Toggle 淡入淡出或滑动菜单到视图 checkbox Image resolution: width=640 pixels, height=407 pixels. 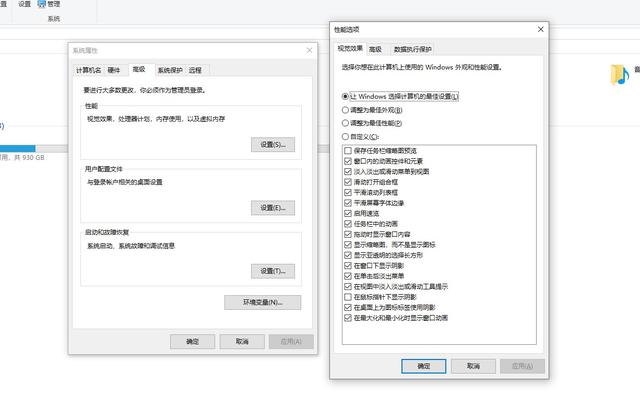[x=348, y=171]
